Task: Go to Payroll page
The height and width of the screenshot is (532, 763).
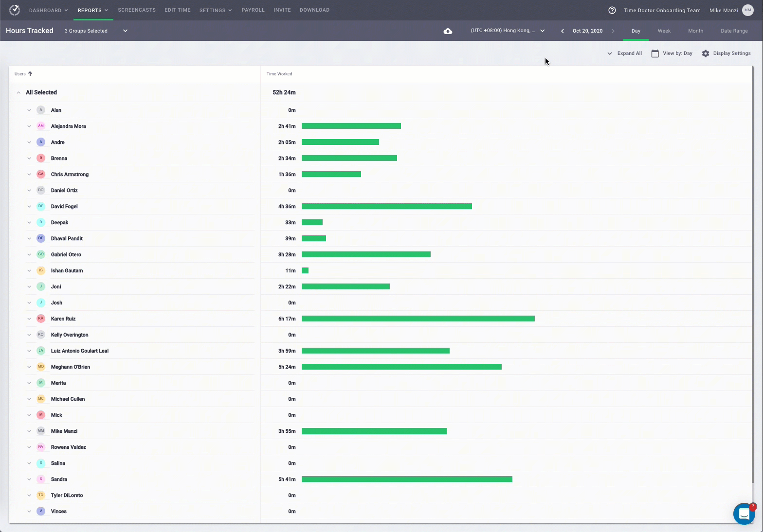Action: point(253,10)
